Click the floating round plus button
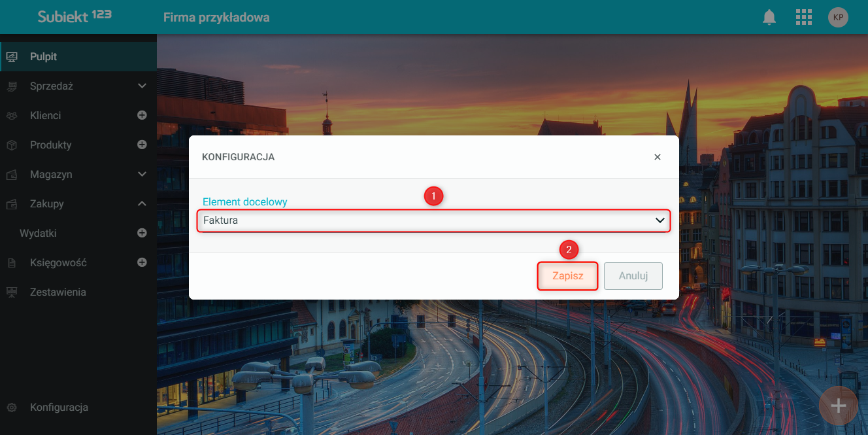This screenshot has width=868, height=435. click(x=838, y=406)
